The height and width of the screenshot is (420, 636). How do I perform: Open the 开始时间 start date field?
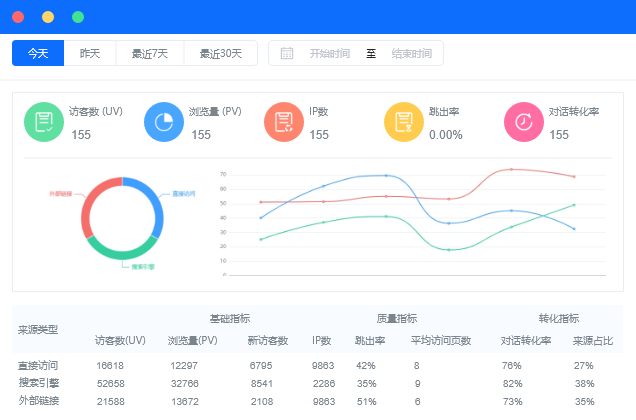coord(330,53)
